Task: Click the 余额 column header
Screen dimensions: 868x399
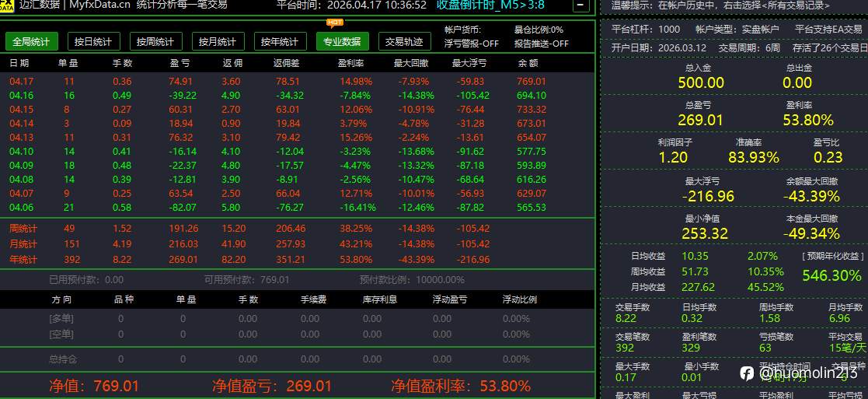Action: tap(528, 63)
